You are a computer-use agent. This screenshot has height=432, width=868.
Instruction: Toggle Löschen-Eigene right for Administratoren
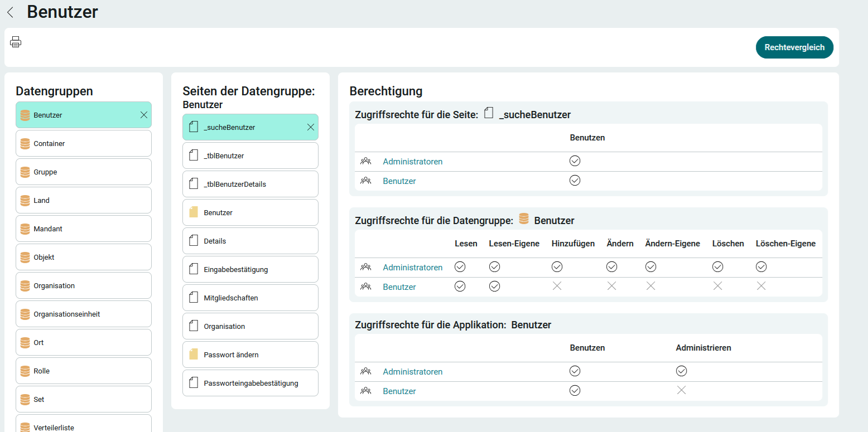tap(761, 267)
